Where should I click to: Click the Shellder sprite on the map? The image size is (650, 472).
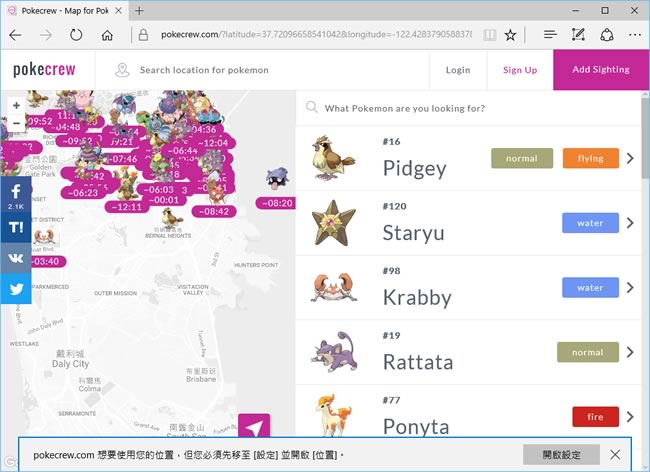point(277,178)
